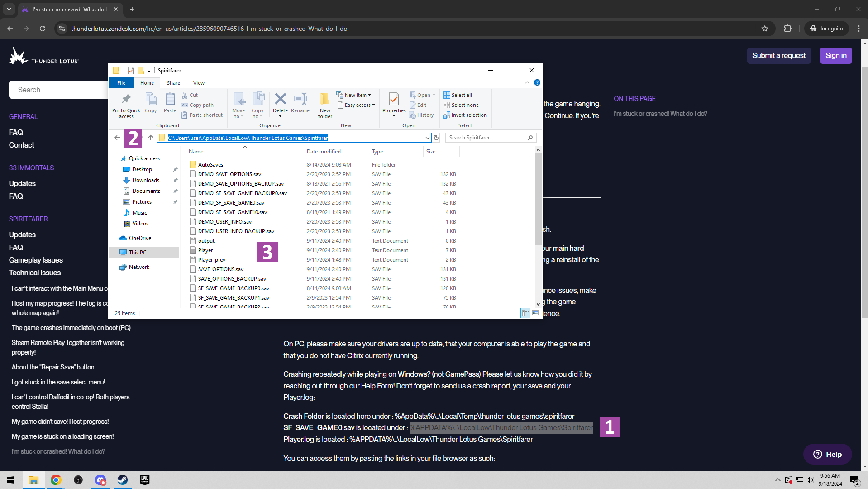Viewport: 868px width, 489px height.
Task: Refresh the folder view in Explorer
Action: pyautogui.click(x=436, y=138)
